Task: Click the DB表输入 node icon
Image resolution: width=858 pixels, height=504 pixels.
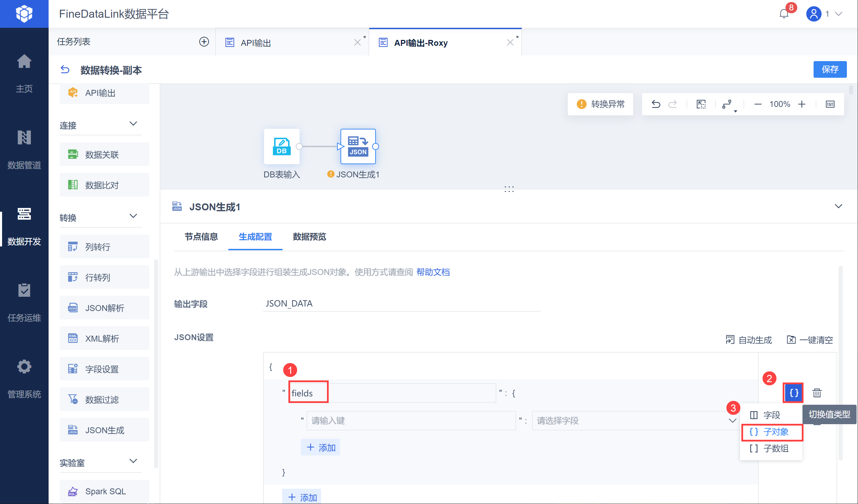Action: pos(281,146)
